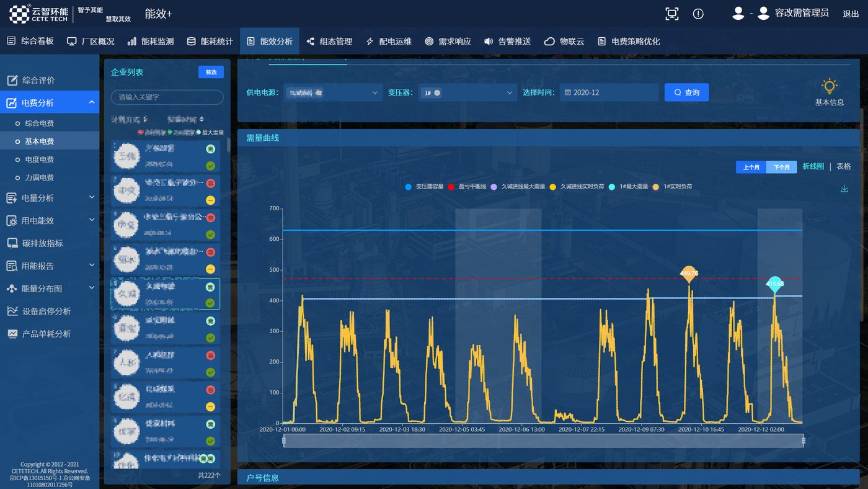The width and height of the screenshot is (868, 489).
Task: Click the 需求响应 target icon in navigation
Action: coord(429,42)
